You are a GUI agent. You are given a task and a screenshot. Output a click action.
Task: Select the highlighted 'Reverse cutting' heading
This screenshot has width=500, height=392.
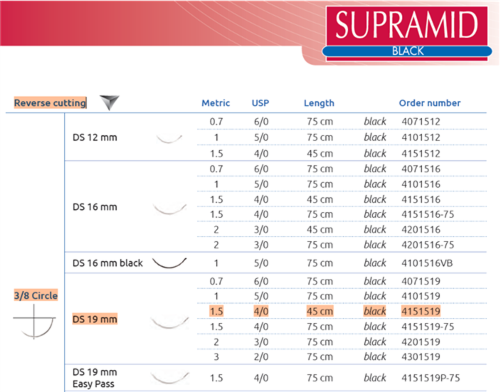[50, 103]
